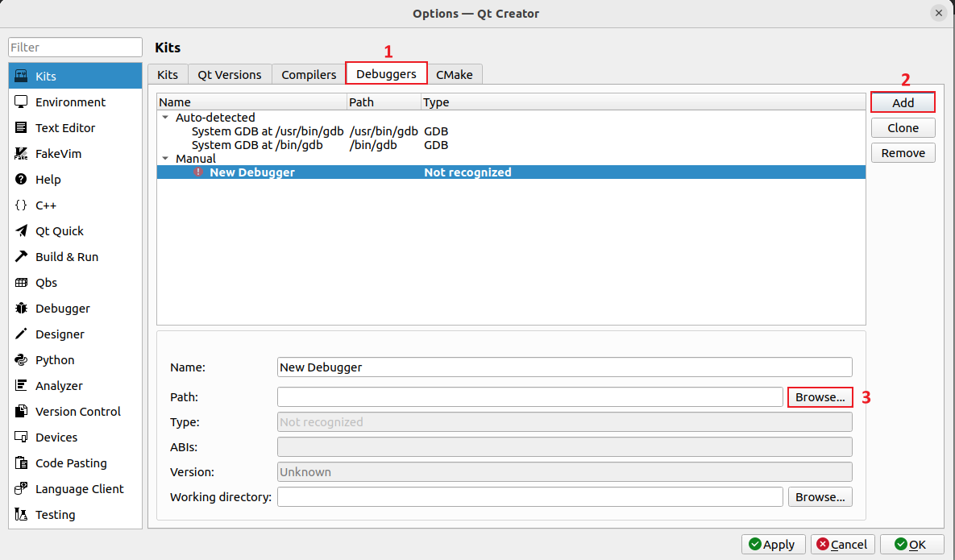Select the New Debugger row
The image size is (955, 560).
(x=511, y=172)
